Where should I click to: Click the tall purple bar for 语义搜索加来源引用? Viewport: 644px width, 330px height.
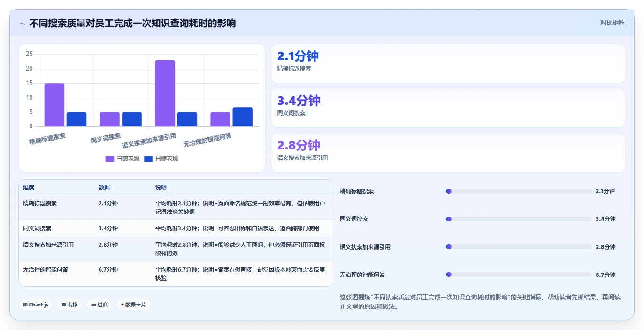pos(165,93)
